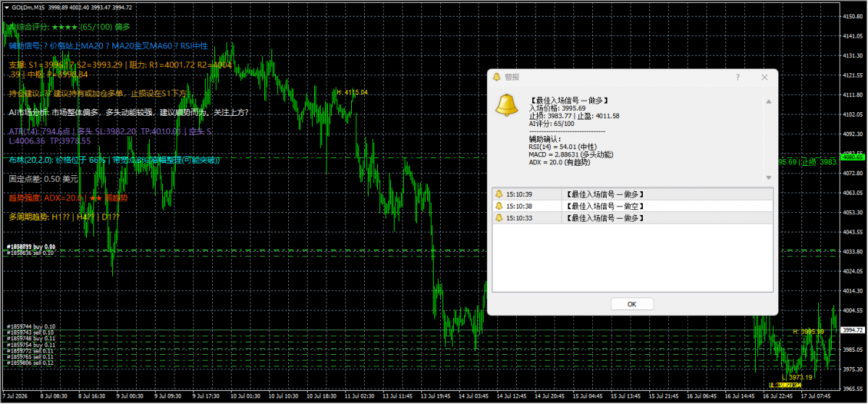Click the 综合评分 ★★★★ (65/100) 偏多 chart label
Viewport: 868px width, 404px height.
tap(69, 27)
